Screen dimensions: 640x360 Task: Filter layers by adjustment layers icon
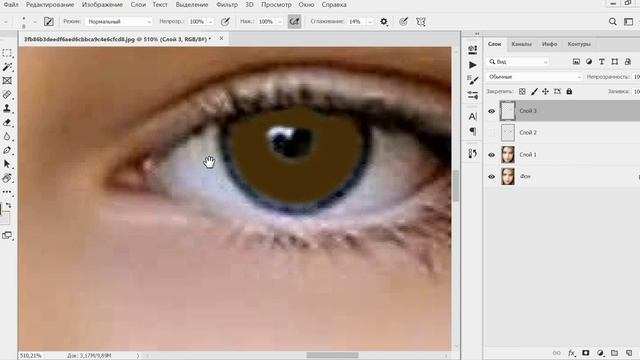tap(589, 62)
